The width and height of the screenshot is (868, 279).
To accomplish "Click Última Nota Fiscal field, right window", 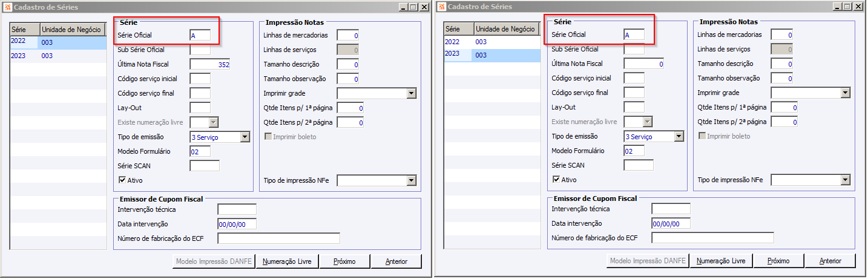I will pyautogui.click(x=644, y=64).
